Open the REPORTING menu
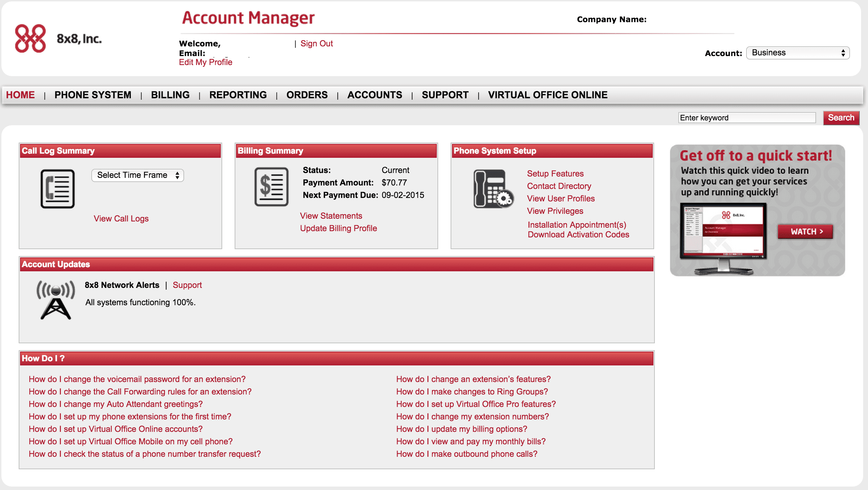The width and height of the screenshot is (868, 490). (238, 95)
